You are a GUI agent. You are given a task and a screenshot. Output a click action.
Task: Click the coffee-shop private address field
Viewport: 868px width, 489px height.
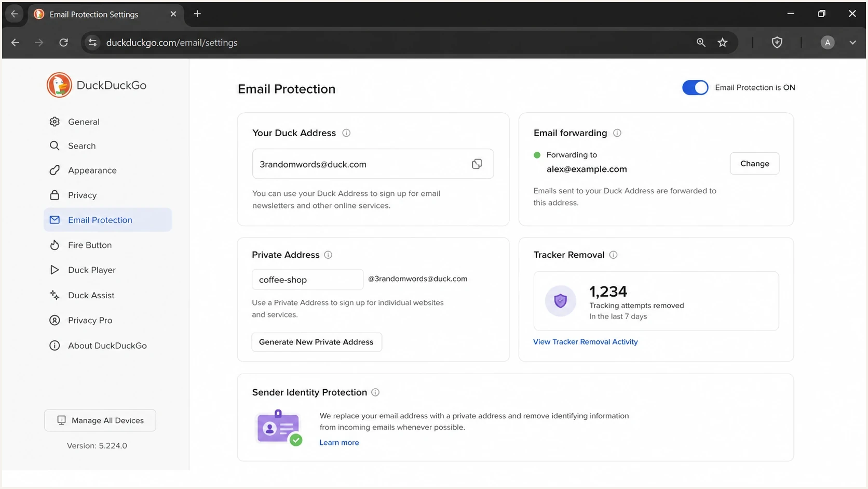(x=307, y=280)
